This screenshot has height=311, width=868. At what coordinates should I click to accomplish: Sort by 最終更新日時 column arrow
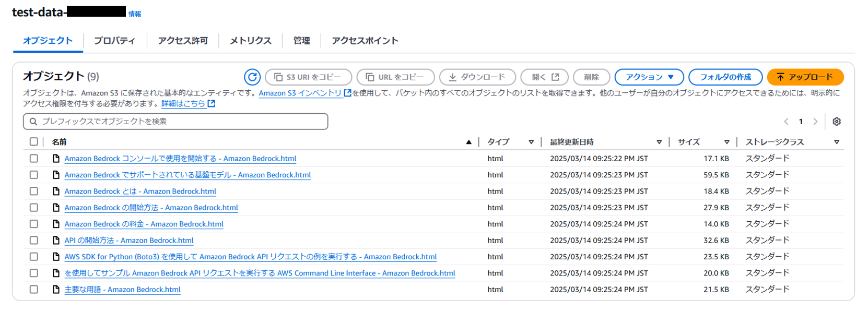coord(659,142)
